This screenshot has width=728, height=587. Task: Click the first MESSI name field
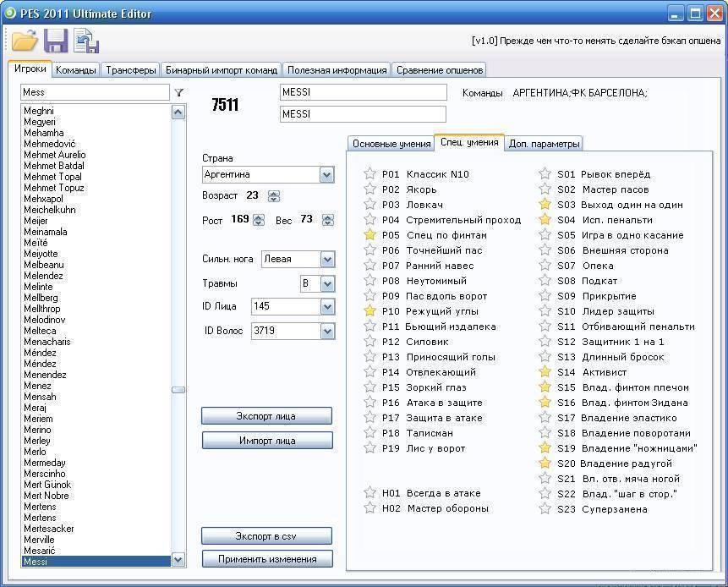point(363,92)
